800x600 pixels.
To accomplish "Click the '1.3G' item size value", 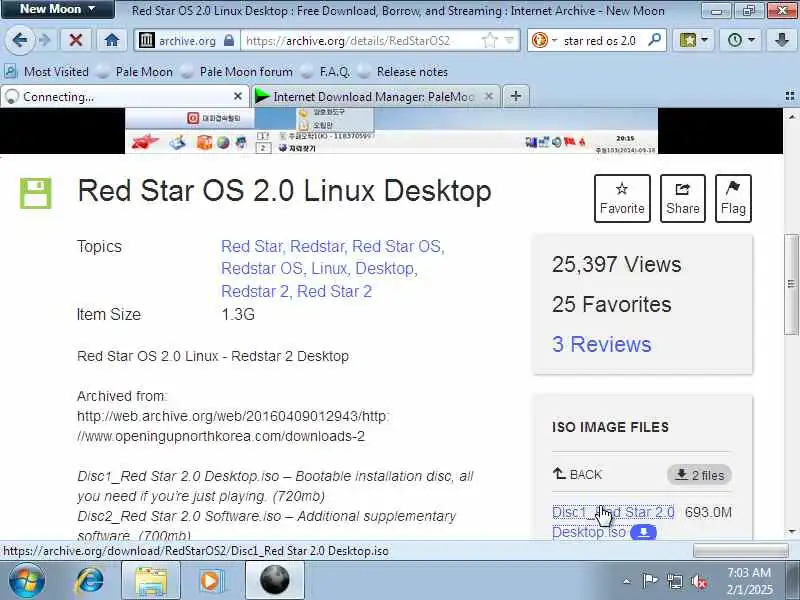I will pos(238,314).
